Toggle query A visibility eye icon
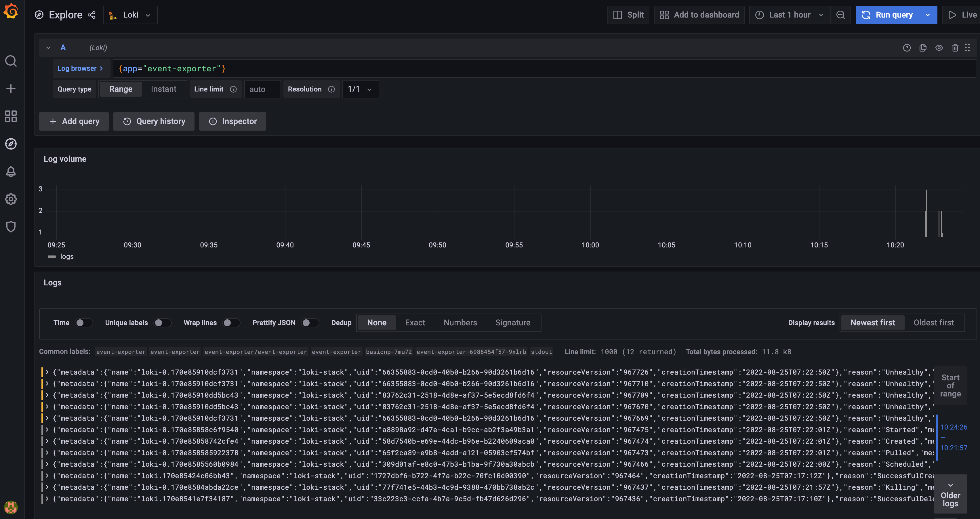The image size is (980, 519). (939, 47)
